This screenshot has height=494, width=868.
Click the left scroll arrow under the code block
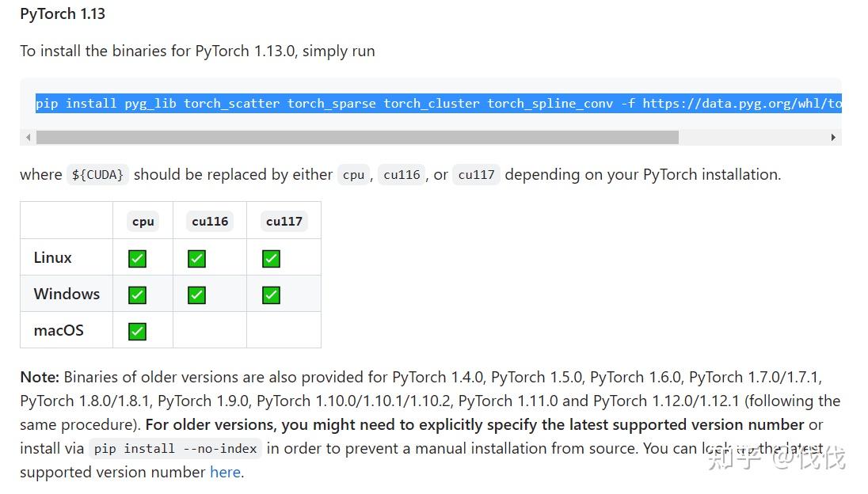tap(28, 137)
